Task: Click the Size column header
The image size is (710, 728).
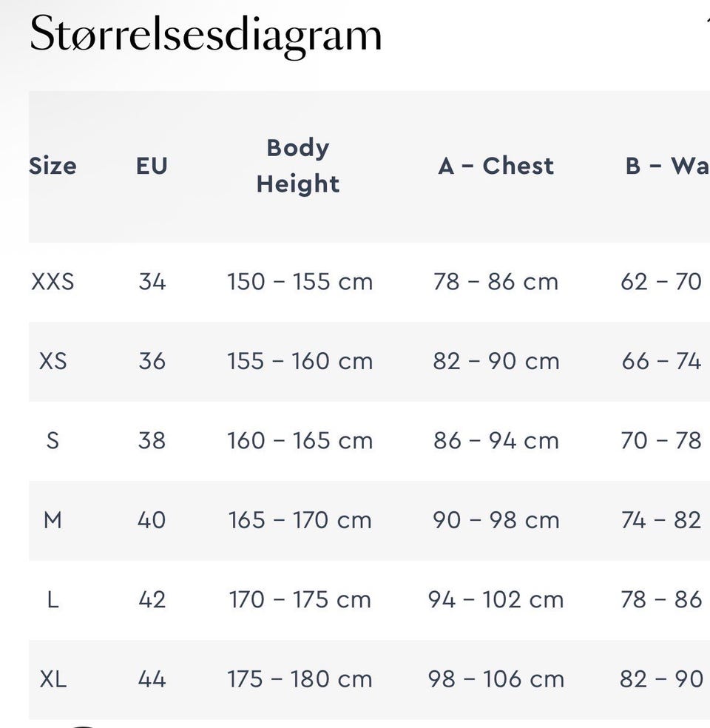Action: tap(53, 166)
